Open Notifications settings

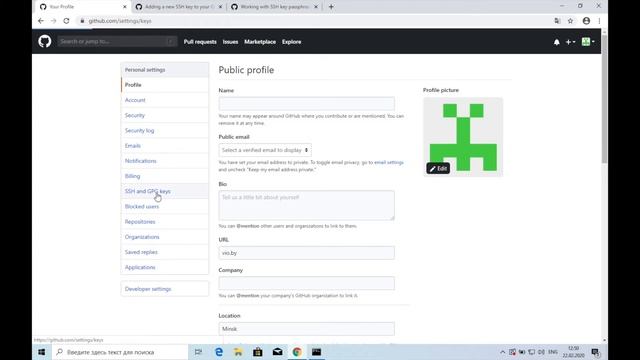pyautogui.click(x=165, y=161)
